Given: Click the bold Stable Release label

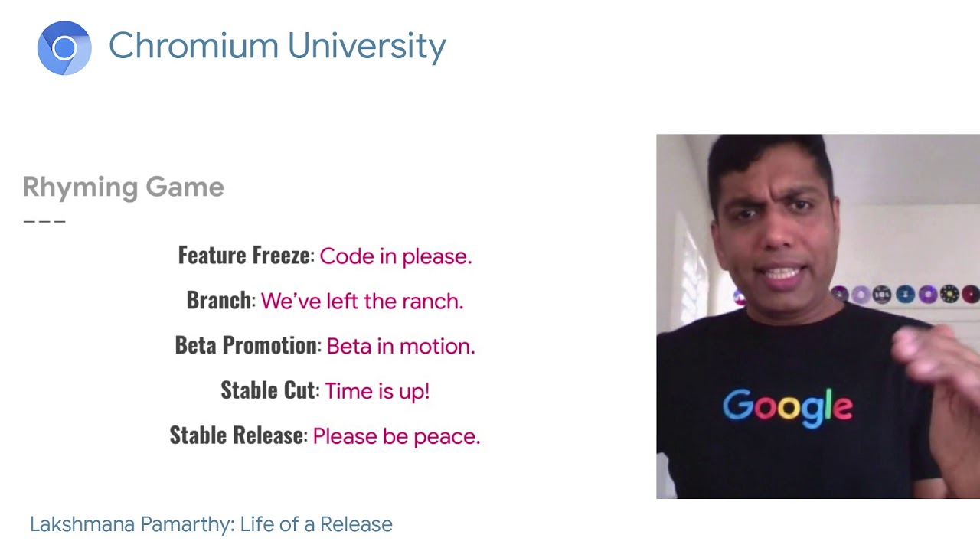Looking at the screenshot, I should click(x=237, y=435).
